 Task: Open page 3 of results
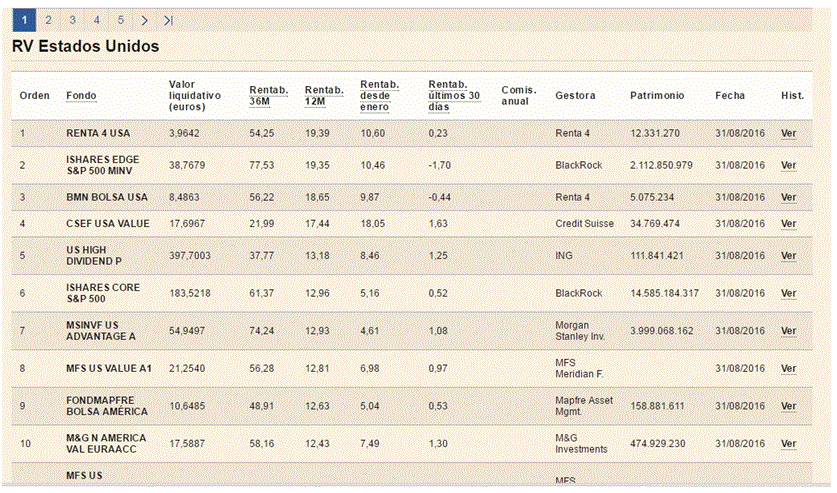(73, 20)
